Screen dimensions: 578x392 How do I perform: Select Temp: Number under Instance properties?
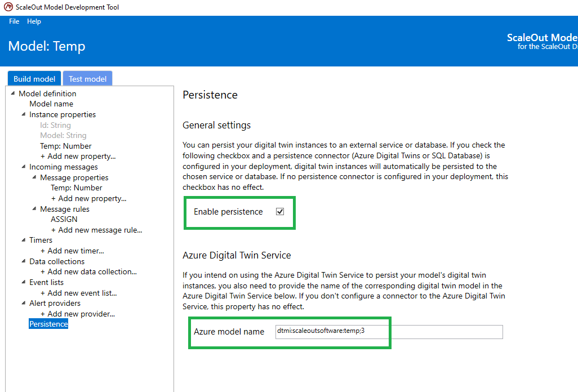(65, 146)
